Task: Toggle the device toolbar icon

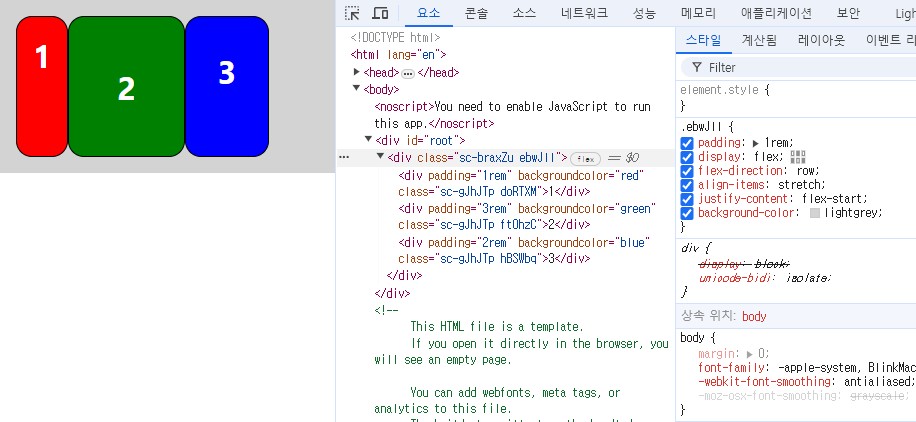Action: coord(380,13)
